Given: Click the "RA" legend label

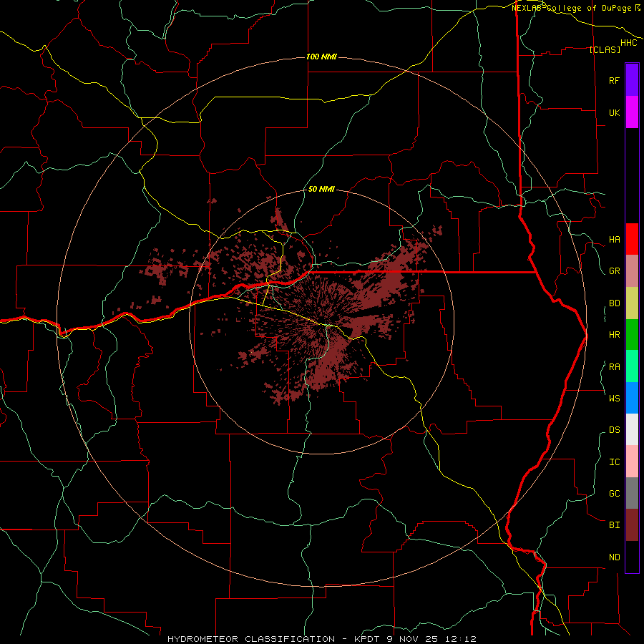Looking at the screenshot, I should tap(614, 367).
